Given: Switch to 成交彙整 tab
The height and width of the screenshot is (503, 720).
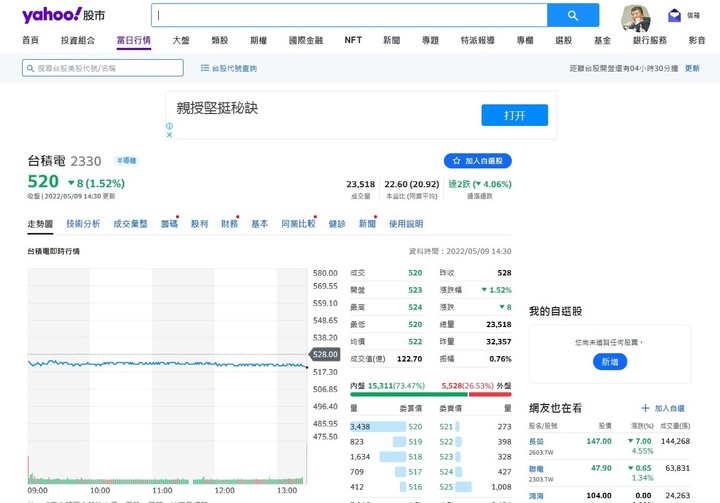Looking at the screenshot, I should pos(130,224).
